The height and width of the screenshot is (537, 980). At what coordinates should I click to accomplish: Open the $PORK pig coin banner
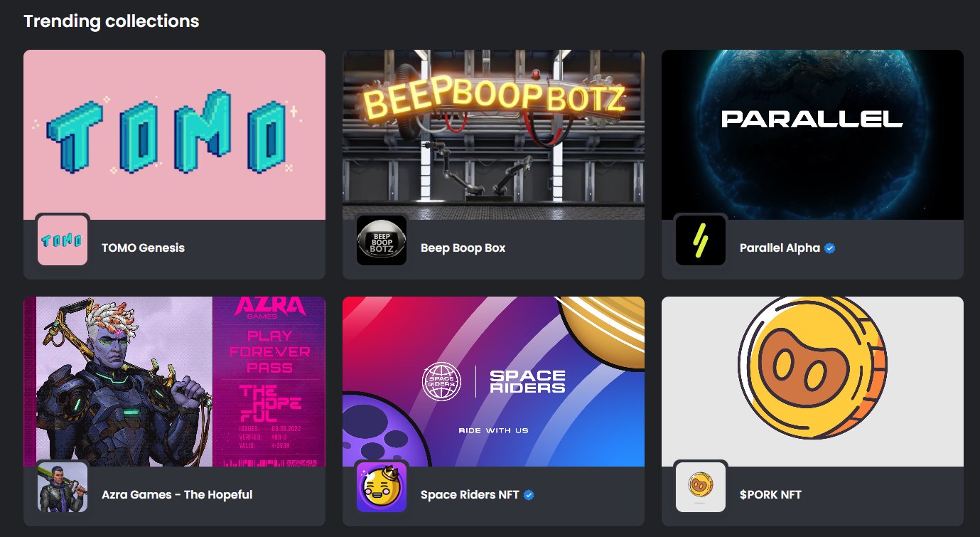point(812,381)
